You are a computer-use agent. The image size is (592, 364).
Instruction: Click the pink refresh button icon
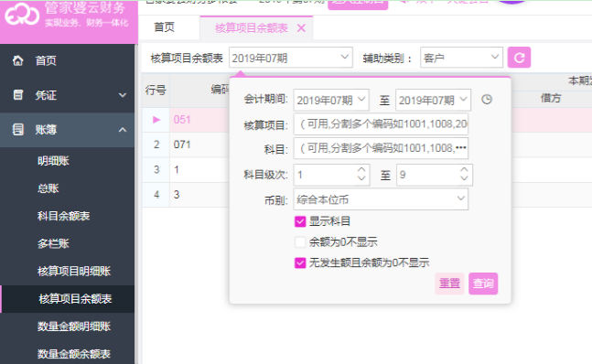pyautogui.click(x=519, y=58)
